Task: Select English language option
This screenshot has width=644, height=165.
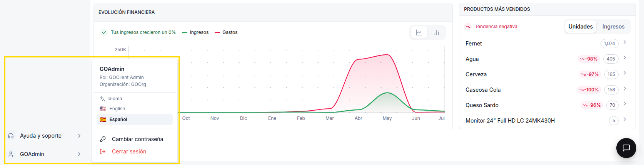Action: click(134, 109)
